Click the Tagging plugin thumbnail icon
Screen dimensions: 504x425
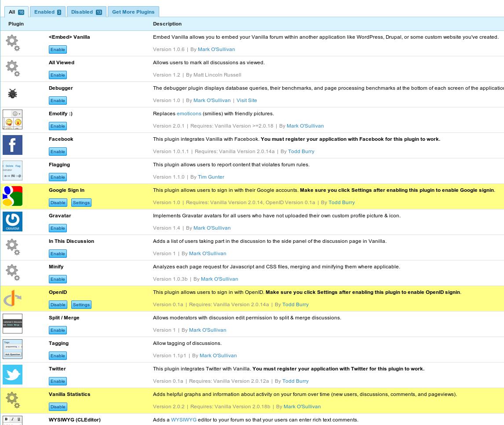(12, 349)
